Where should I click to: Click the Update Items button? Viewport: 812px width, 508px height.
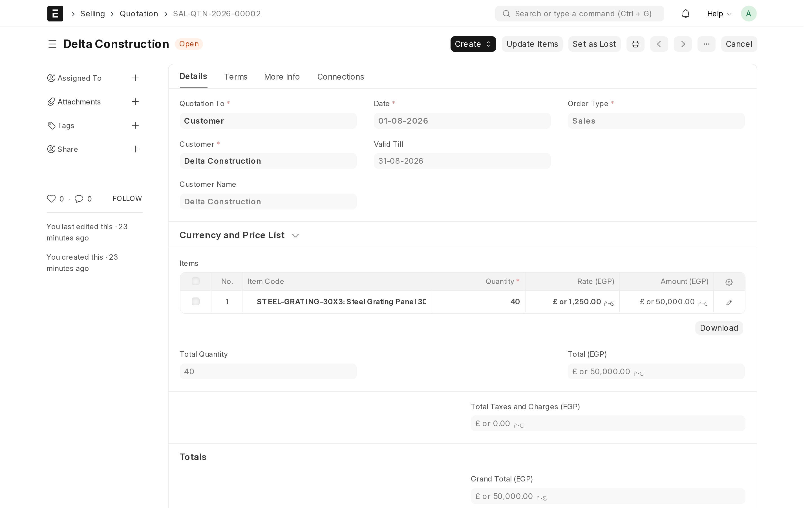[532, 44]
